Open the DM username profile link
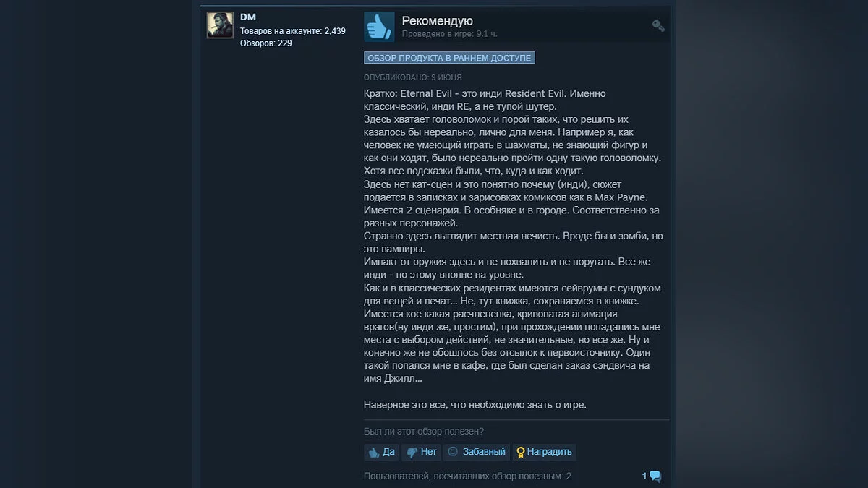Viewport: 868px width, 488px height. [x=248, y=17]
